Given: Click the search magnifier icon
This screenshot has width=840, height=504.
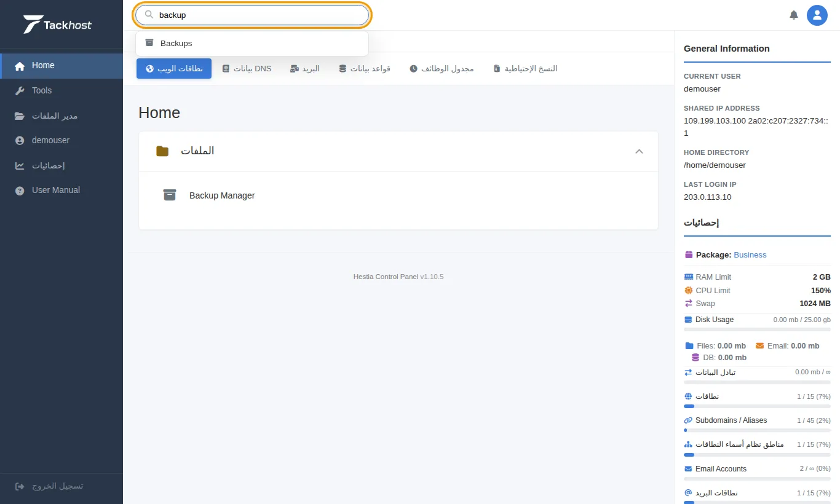Looking at the screenshot, I should [149, 15].
